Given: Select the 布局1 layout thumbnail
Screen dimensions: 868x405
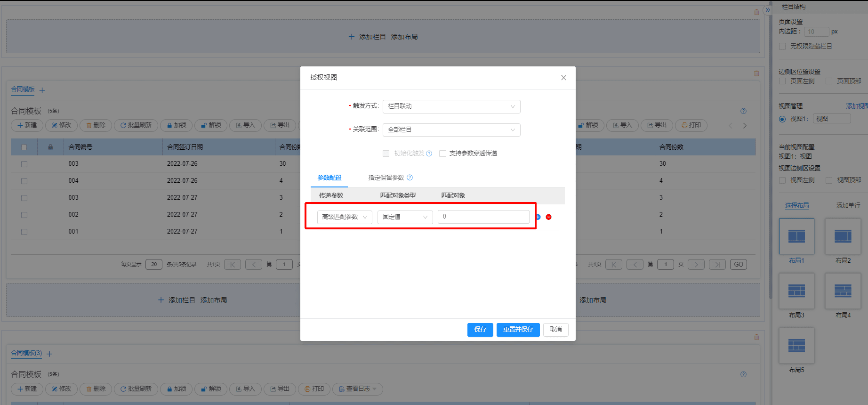Looking at the screenshot, I should 796,236.
